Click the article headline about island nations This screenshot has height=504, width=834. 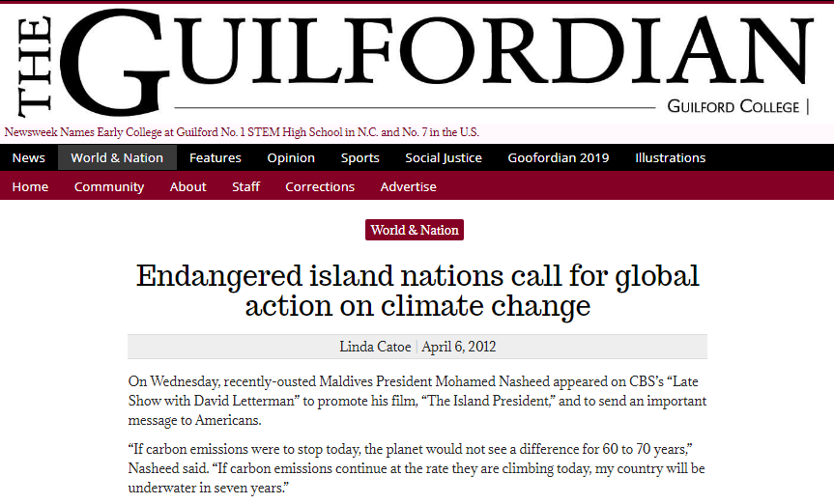point(417,291)
